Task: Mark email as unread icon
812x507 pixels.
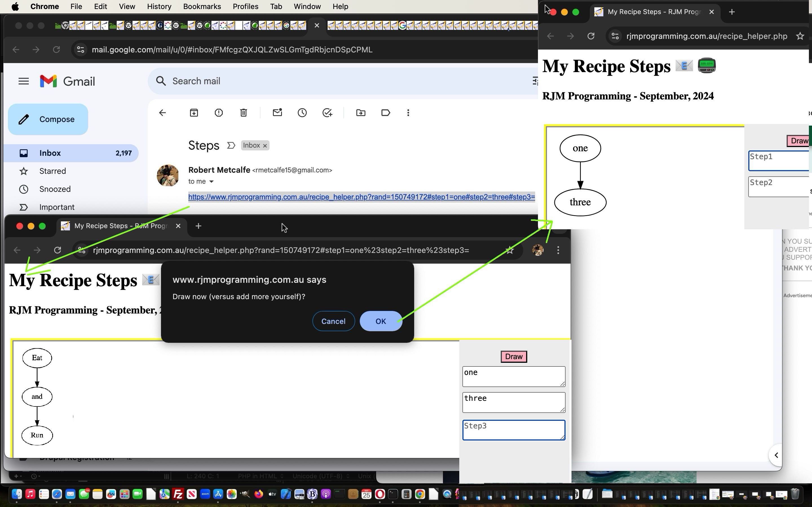Action: point(277,113)
